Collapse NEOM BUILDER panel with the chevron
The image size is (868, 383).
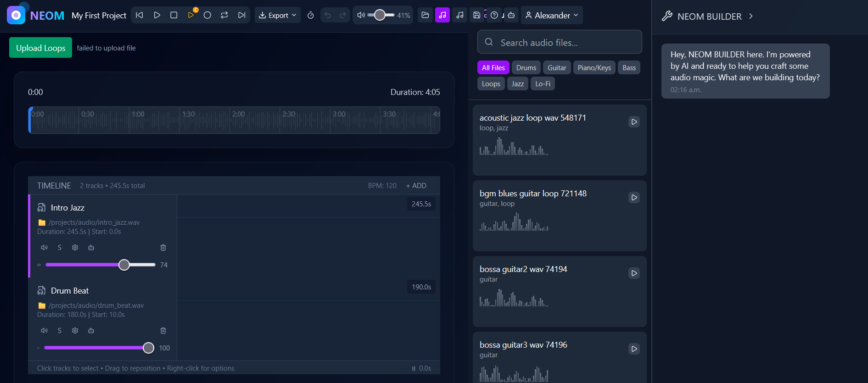751,16
